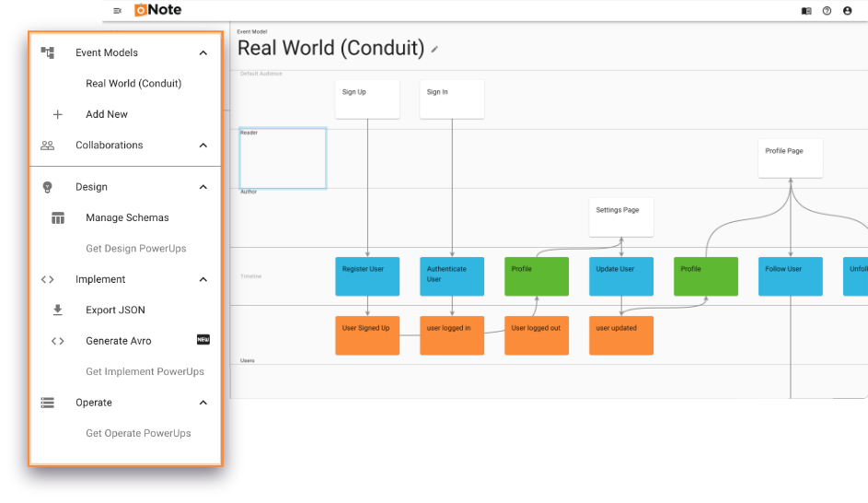Click the hamburger menu icon in top bar

[117, 11]
